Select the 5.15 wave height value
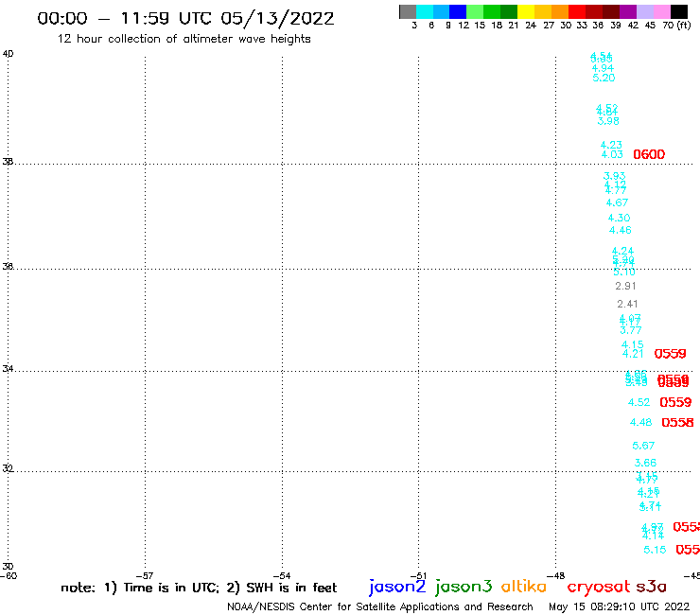 655,550
